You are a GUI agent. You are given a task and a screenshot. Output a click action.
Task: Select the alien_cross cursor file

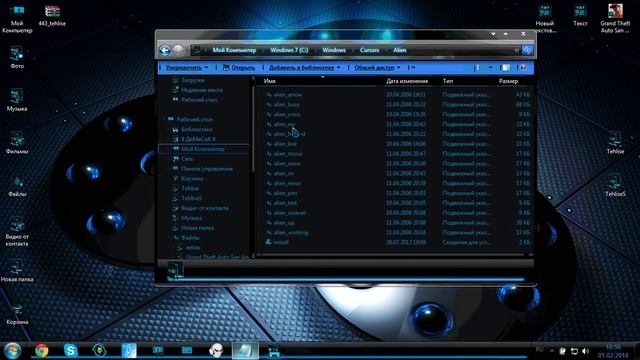pyautogui.click(x=283, y=114)
